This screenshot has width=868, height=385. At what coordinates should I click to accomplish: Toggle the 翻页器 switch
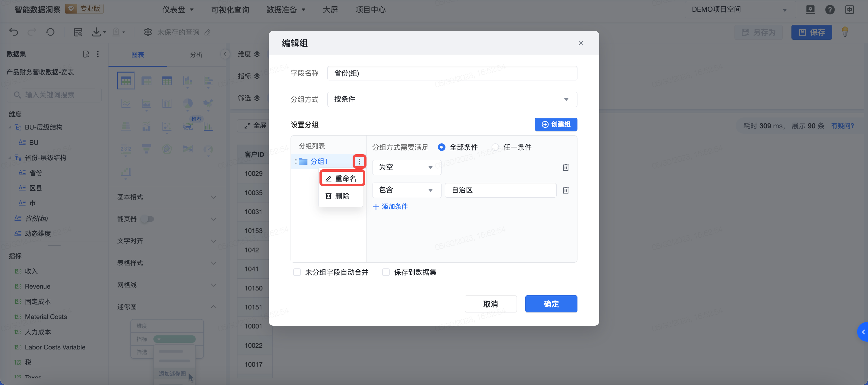[148, 219]
